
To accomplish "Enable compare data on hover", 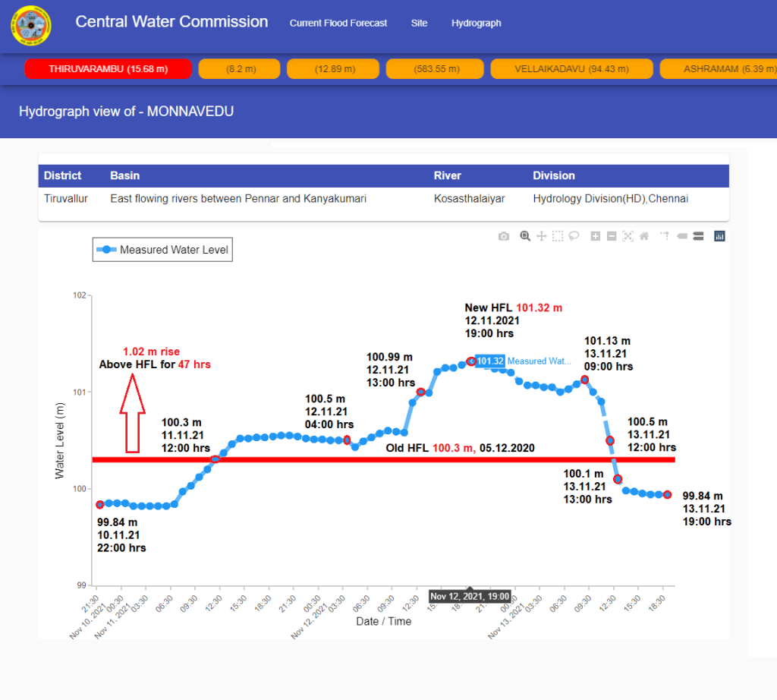I will coord(698,236).
